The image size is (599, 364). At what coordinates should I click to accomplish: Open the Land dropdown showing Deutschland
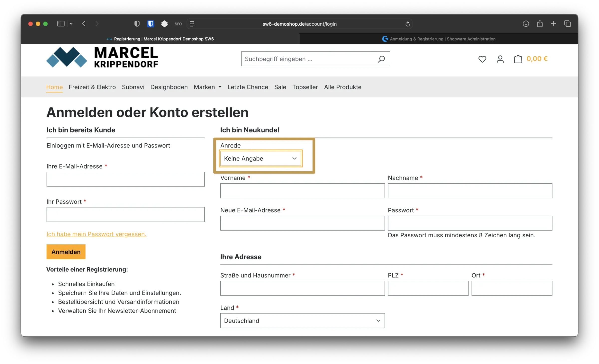point(302,321)
